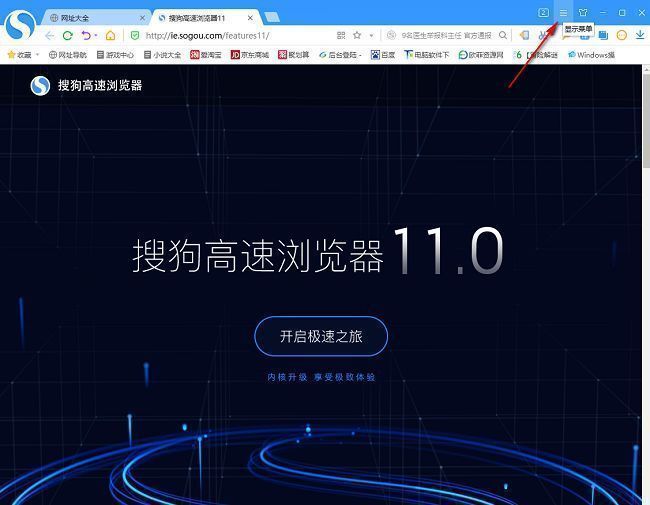Open the blue overlapping windows icon
Viewport: 650px width, 505px height.
(603, 36)
